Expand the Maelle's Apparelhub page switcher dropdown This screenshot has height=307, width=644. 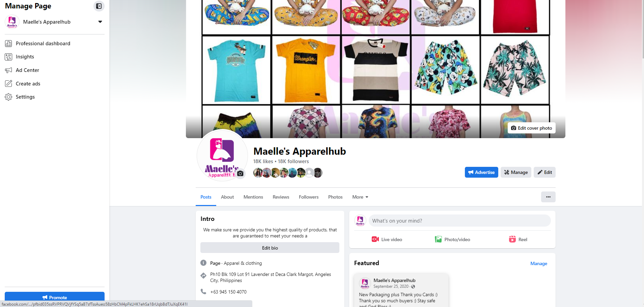click(100, 22)
